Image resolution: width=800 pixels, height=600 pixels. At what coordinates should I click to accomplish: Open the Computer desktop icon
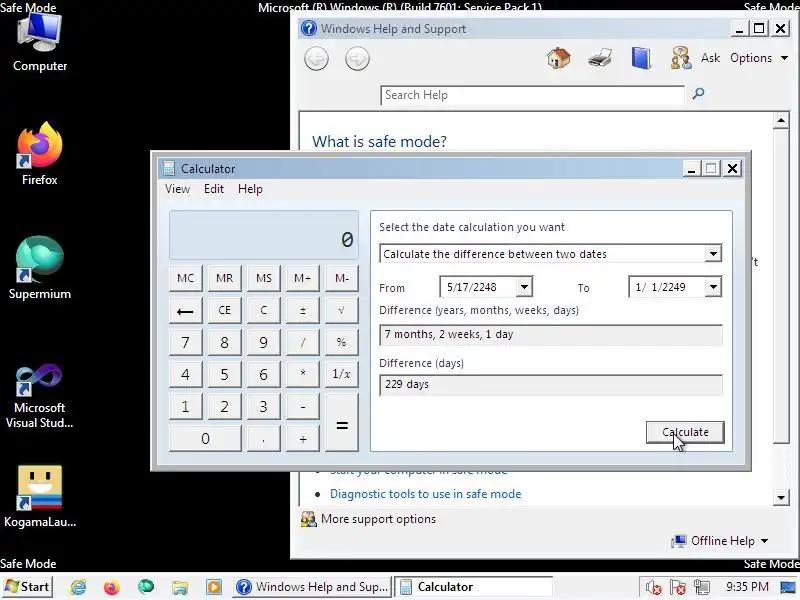[40, 42]
